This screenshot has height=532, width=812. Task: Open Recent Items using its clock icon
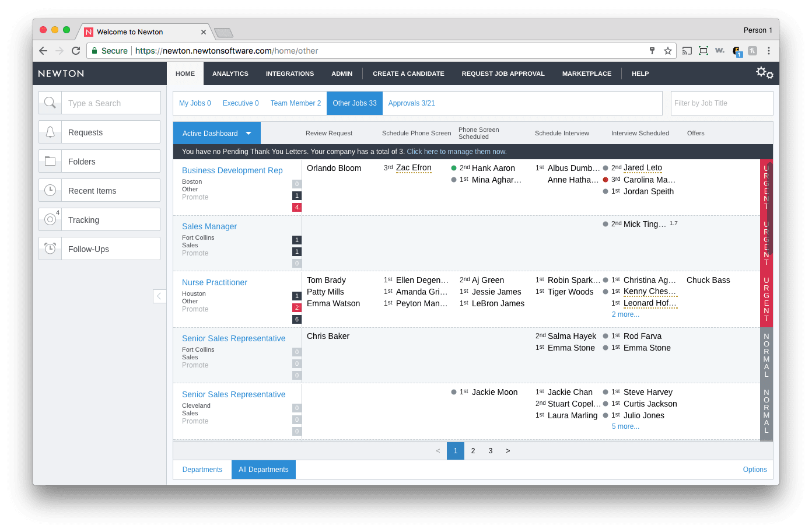point(50,190)
